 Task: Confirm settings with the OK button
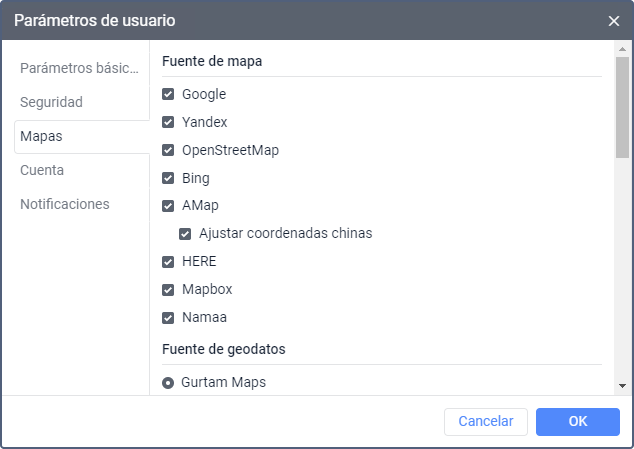pos(577,421)
